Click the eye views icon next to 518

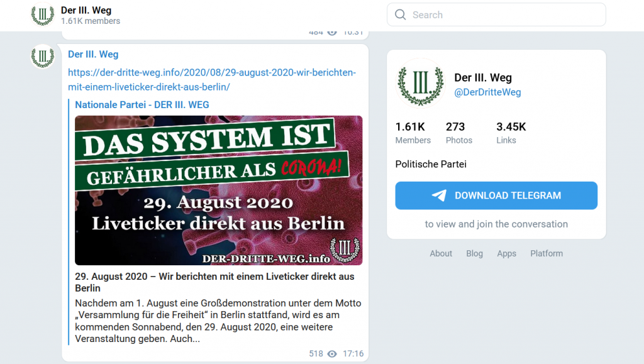(332, 354)
